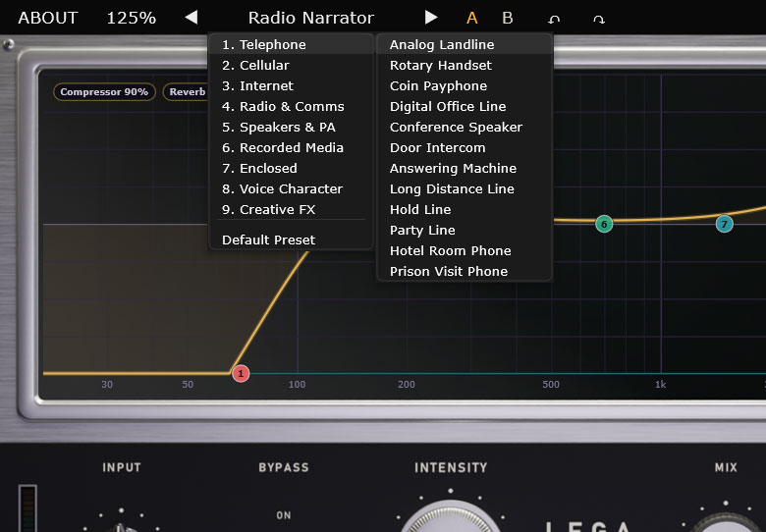Viewport: 766px width, 532px height.
Task: Select the Party Line preset
Action: click(465, 230)
